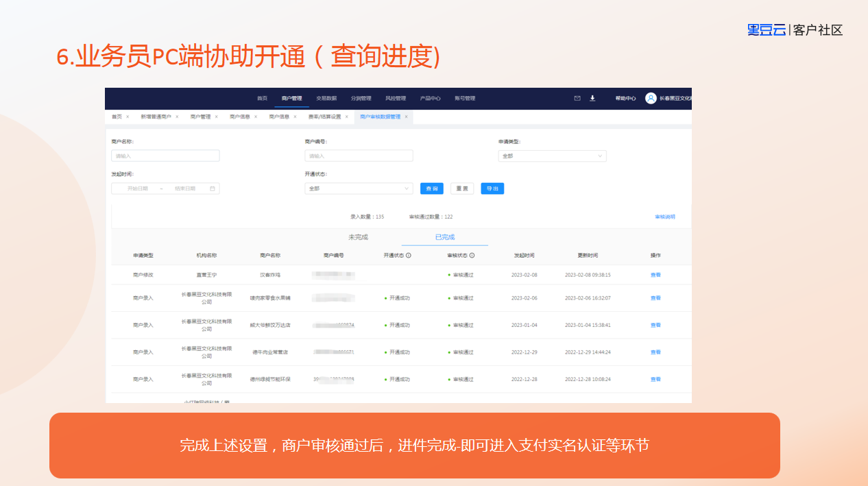Image resolution: width=868 pixels, height=486 pixels.
Task: Click the 审核通过数量:122 text
Action: coord(431,217)
